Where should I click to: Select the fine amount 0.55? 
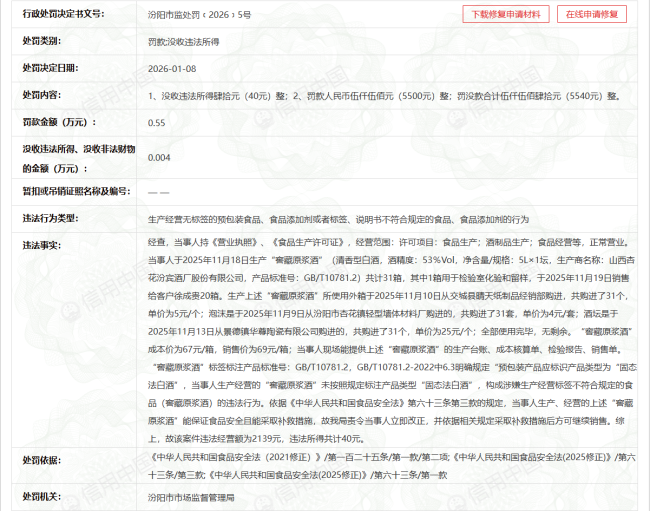(157, 123)
